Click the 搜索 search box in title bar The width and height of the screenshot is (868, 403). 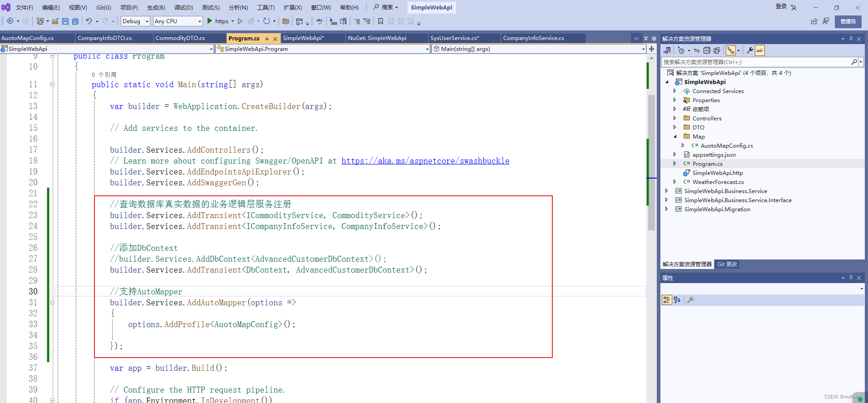[x=386, y=7]
